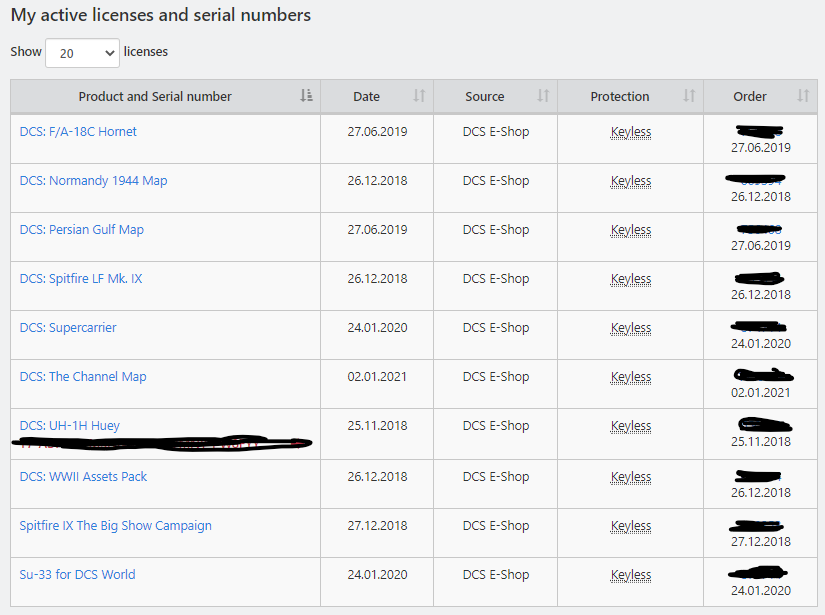Click DCS E-Shop in the Channel Map row

point(496,377)
